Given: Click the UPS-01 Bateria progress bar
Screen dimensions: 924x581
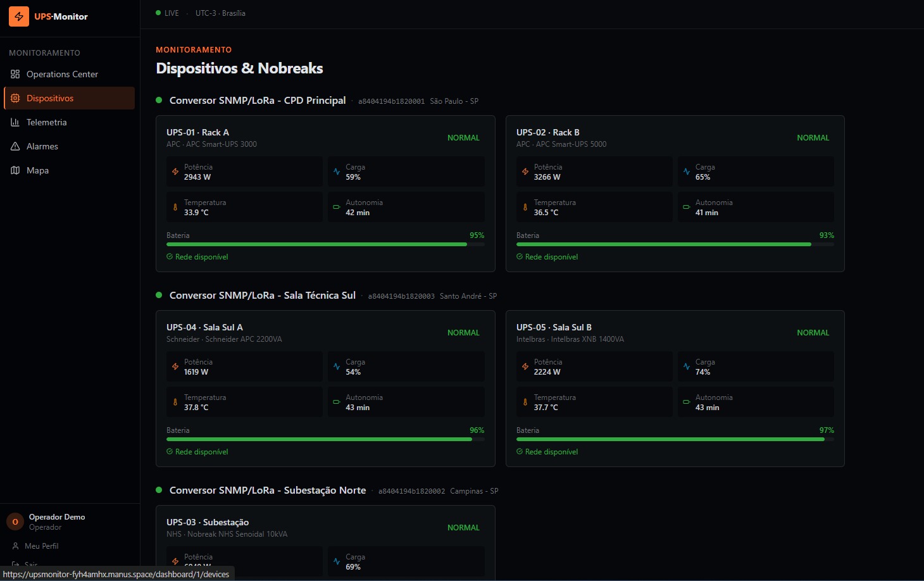Looking at the screenshot, I should tap(325, 244).
